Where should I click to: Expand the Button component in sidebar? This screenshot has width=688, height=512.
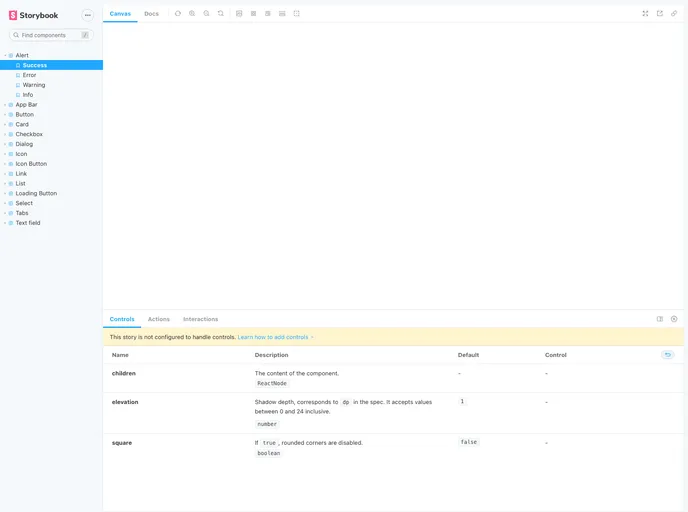pyautogui.click(x=24, y=115)
